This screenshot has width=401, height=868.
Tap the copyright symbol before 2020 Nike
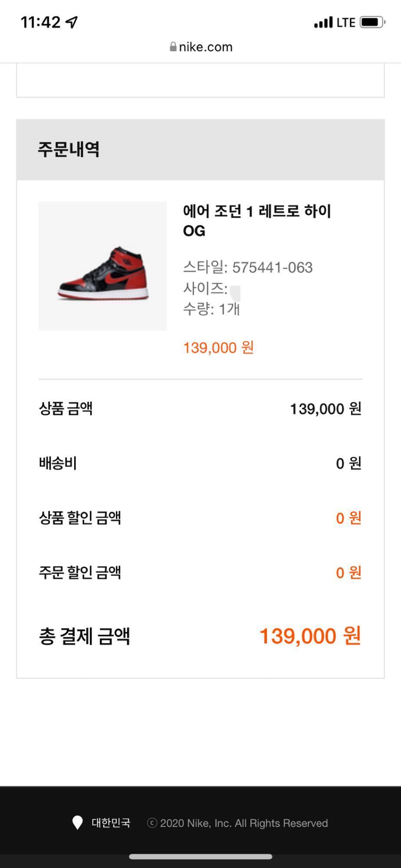coord(152,823)
